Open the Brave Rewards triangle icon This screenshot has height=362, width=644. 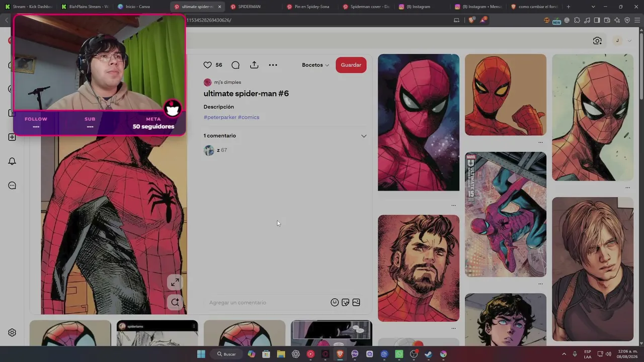(483, 20)
